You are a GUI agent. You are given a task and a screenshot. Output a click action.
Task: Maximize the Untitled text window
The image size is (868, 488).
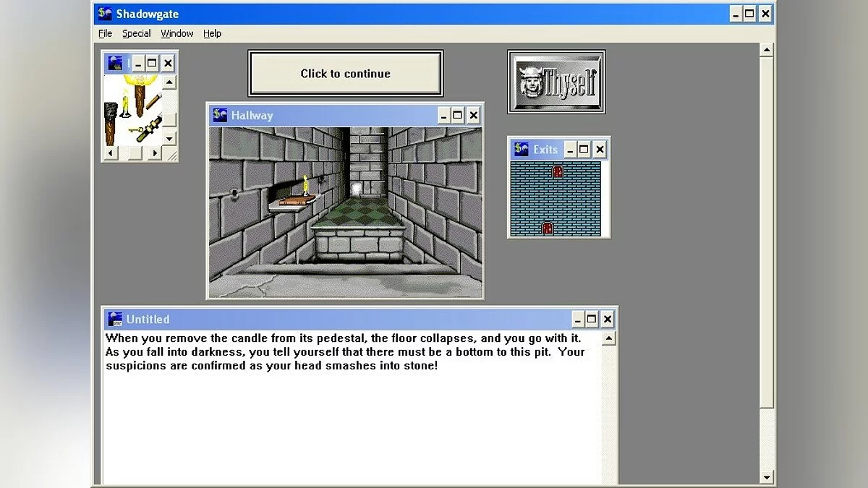[x=592, y=319]
